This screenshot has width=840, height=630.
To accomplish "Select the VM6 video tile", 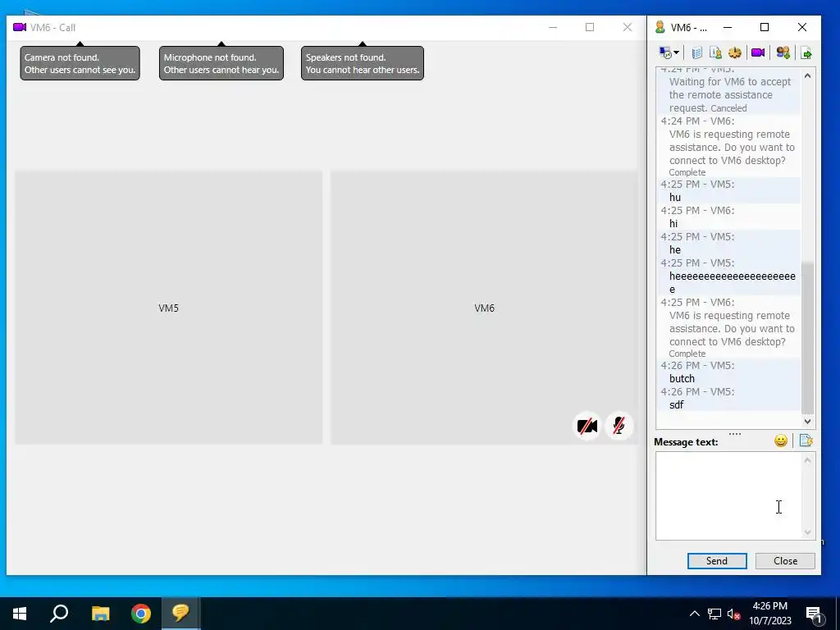I will tap(484, 308).
